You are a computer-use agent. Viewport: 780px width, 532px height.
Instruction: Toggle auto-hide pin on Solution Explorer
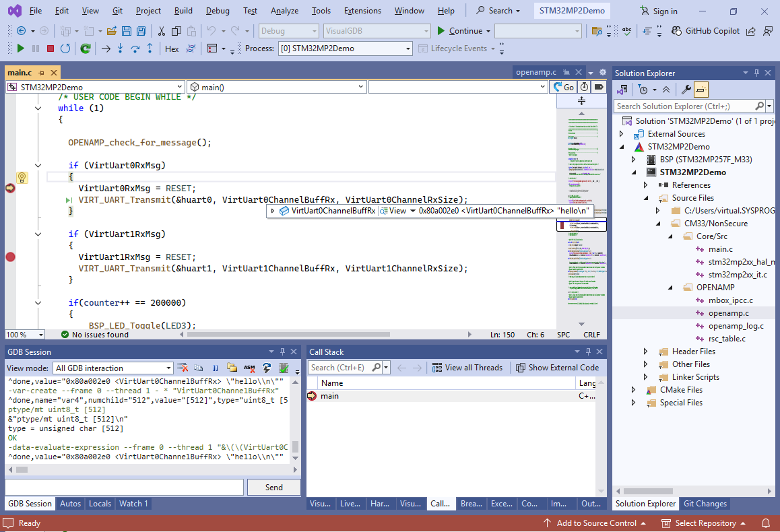(x=756, y=73)
